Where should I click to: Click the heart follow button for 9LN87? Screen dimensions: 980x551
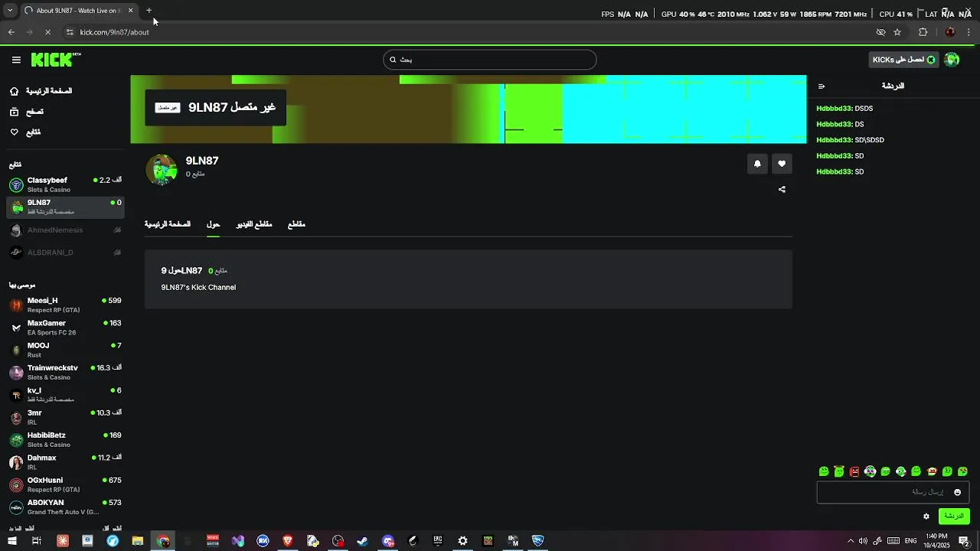(782, 164)
